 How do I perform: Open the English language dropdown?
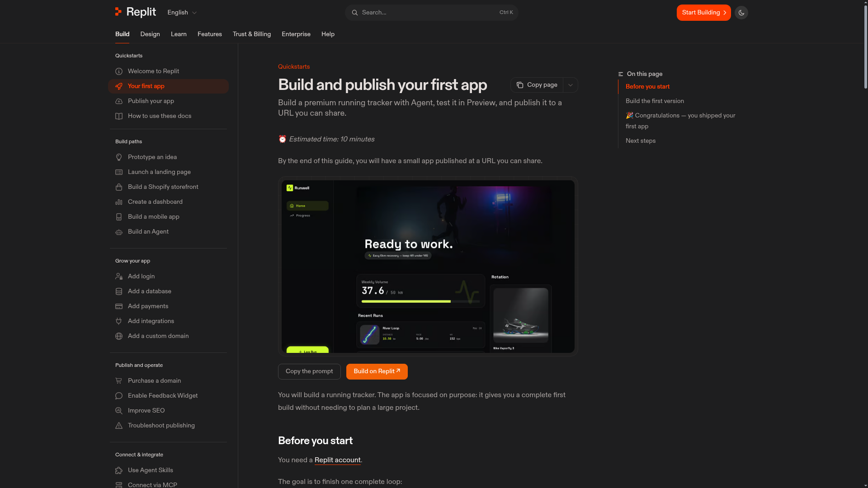(182, 13)
